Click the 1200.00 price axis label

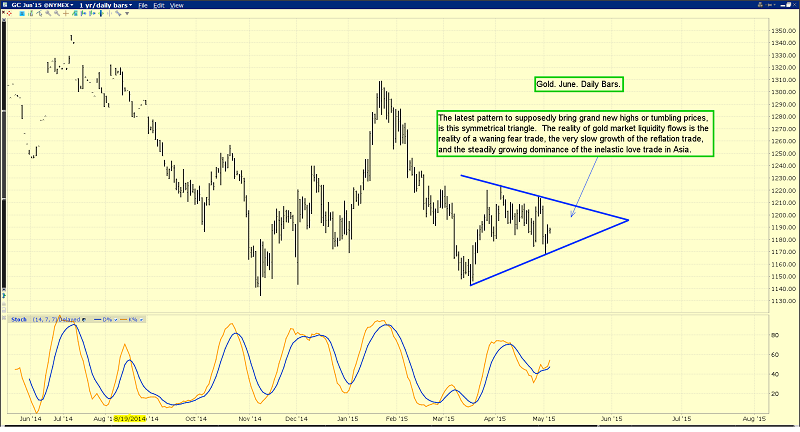coord(785,215)
